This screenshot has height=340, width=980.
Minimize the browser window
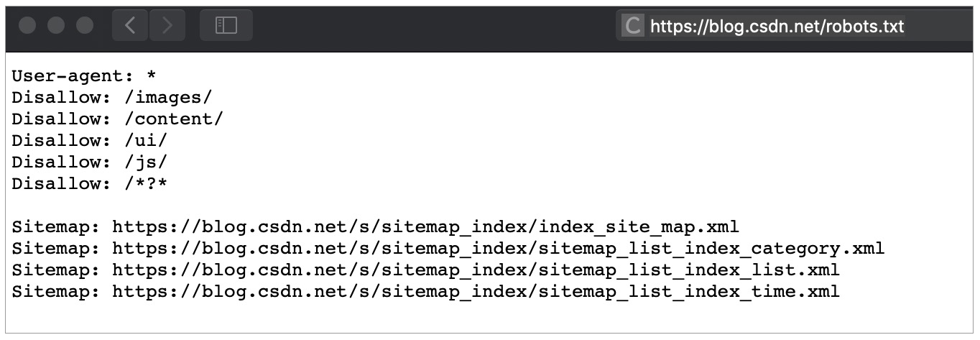(x=56, y=26)
